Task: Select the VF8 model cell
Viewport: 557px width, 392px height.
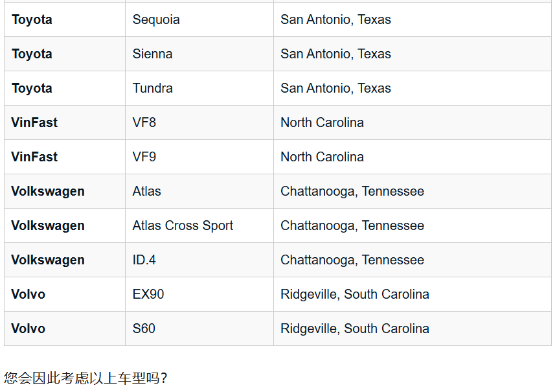Action: click(144, 122)
